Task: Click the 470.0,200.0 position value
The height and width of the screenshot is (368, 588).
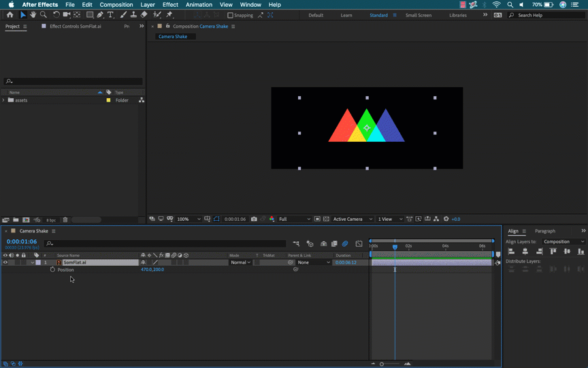Action: [x=152, y=270]
